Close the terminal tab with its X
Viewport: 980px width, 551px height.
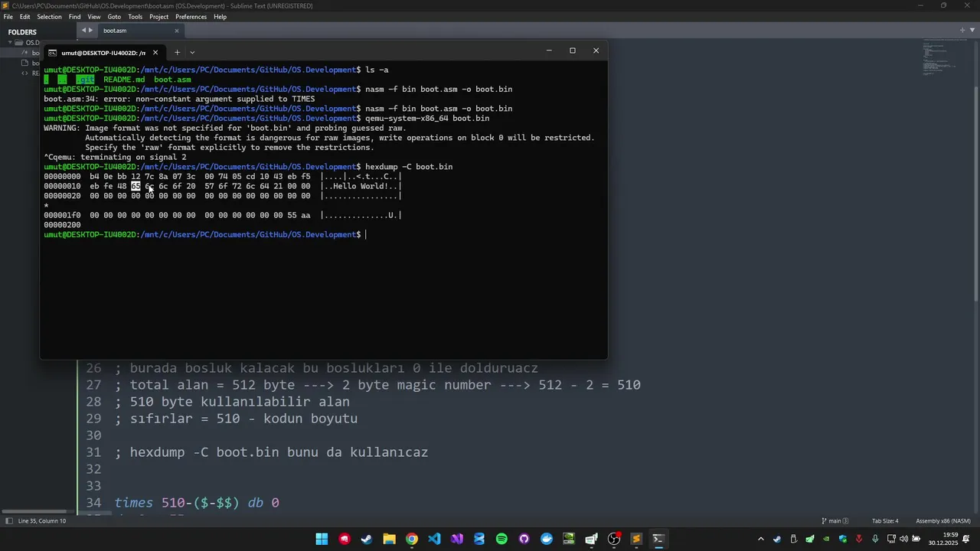pos(155,53)
